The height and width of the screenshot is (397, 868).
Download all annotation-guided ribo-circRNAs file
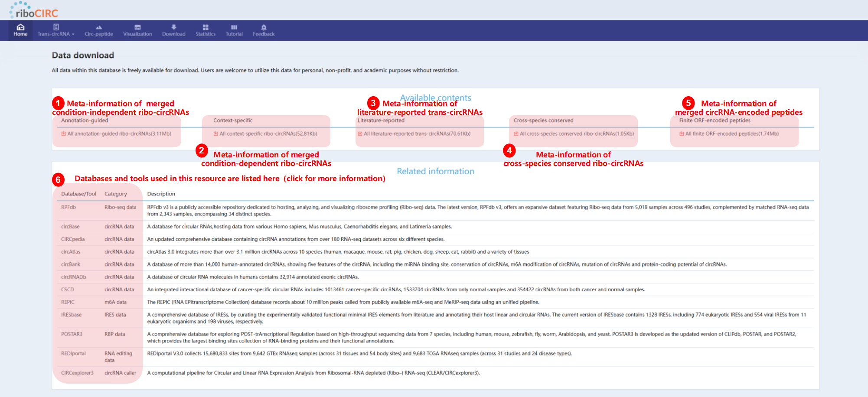(x=119, y=134)
